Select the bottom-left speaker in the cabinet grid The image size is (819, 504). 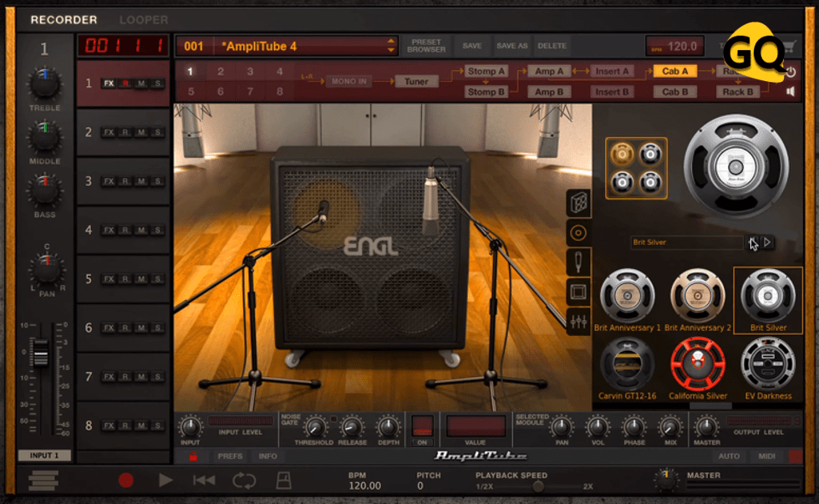622,182
